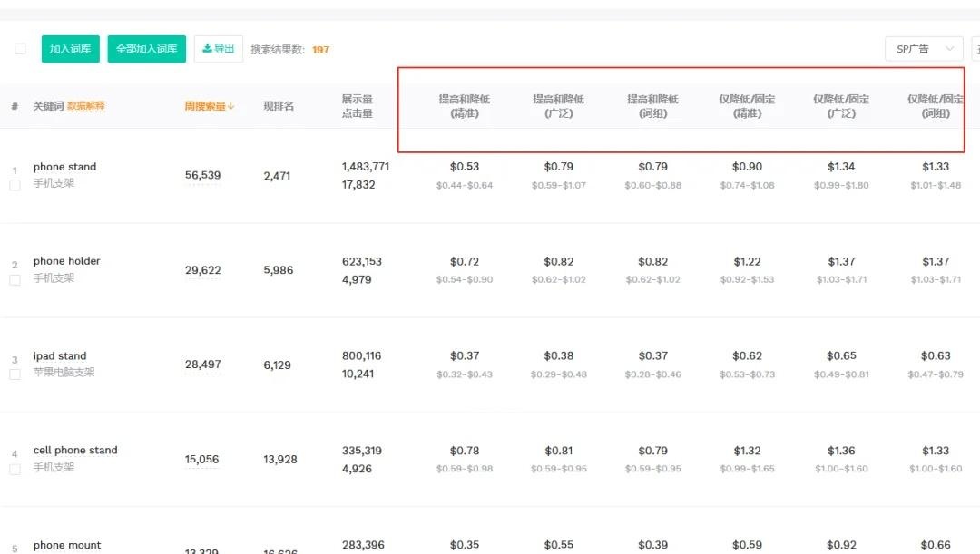Click the 加入词库 button
This screenshot has width=980, height=554.
pos(71,49)
